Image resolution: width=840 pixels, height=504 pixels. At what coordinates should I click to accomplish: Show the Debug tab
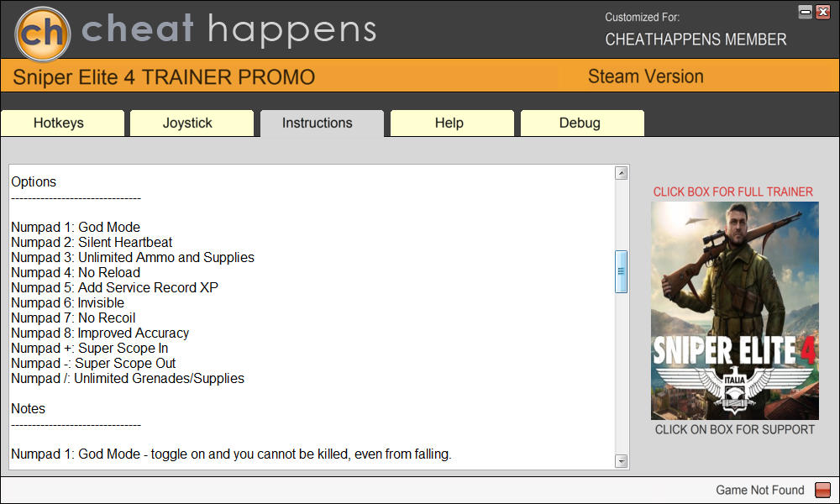coord(580,123)
